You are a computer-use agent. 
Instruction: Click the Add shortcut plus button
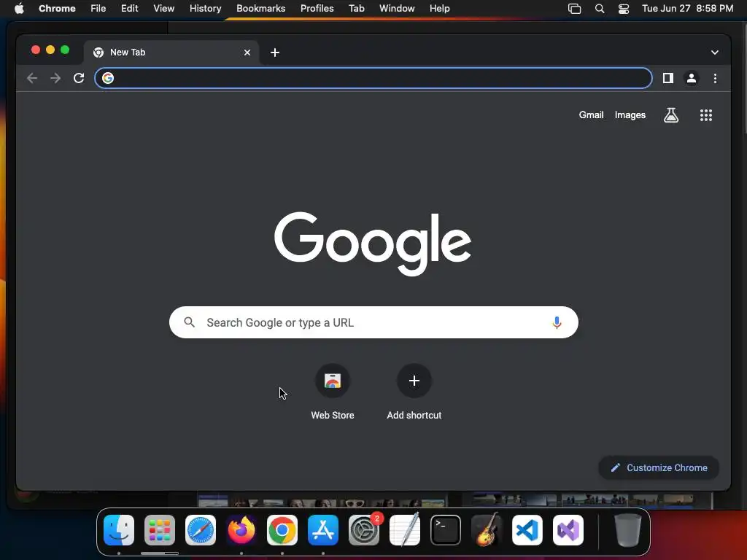click(x=414, y=381)
